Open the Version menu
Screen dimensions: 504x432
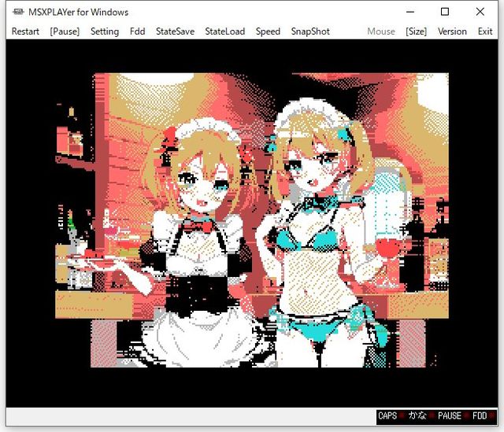tap(452, 31)
